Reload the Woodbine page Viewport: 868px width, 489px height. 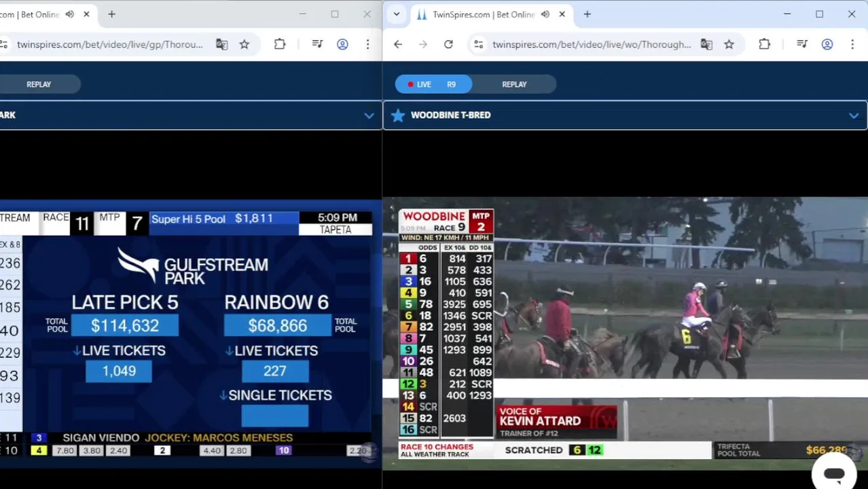448,44
